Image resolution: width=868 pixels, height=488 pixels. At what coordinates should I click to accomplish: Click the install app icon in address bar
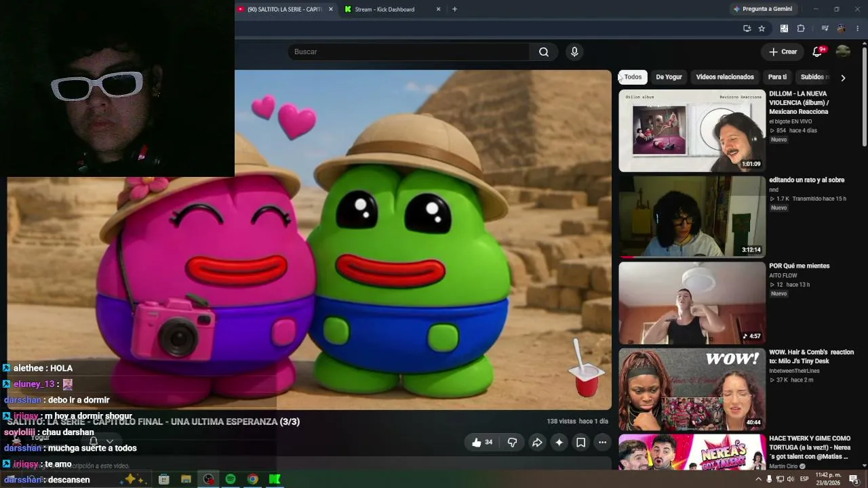point(747,28)
